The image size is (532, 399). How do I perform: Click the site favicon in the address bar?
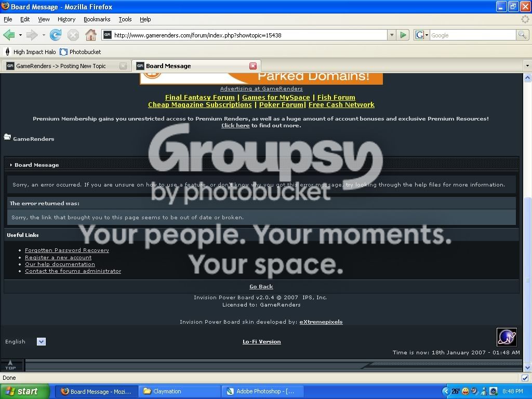[108, 35]
